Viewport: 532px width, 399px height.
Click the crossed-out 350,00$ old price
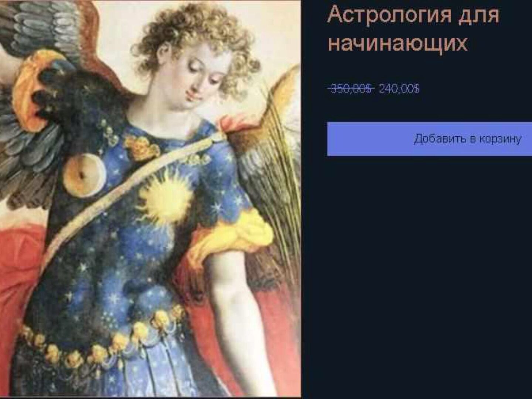pos(351,89)
